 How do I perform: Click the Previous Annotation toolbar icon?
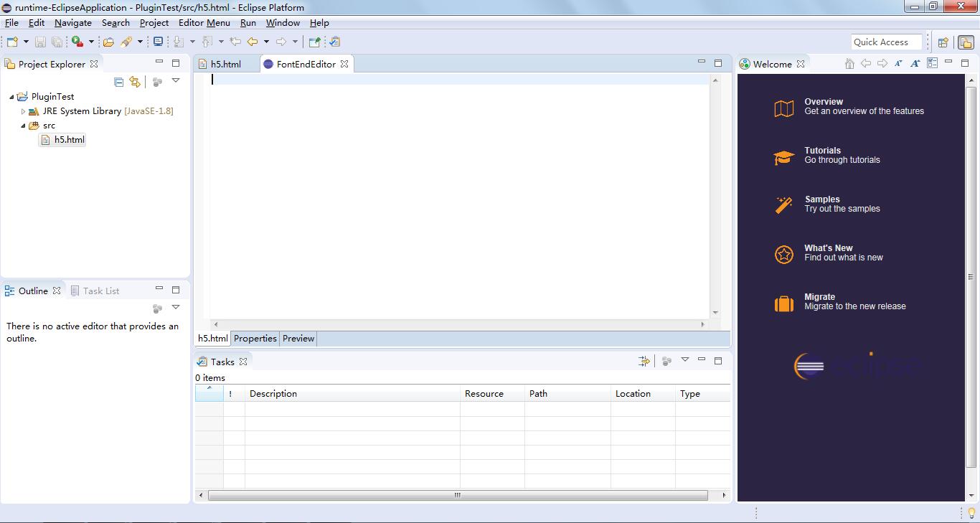[207, 42]
